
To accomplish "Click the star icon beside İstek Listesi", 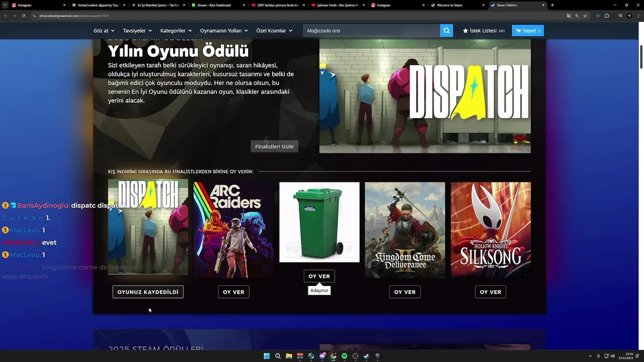I will [x=465, y=31].
